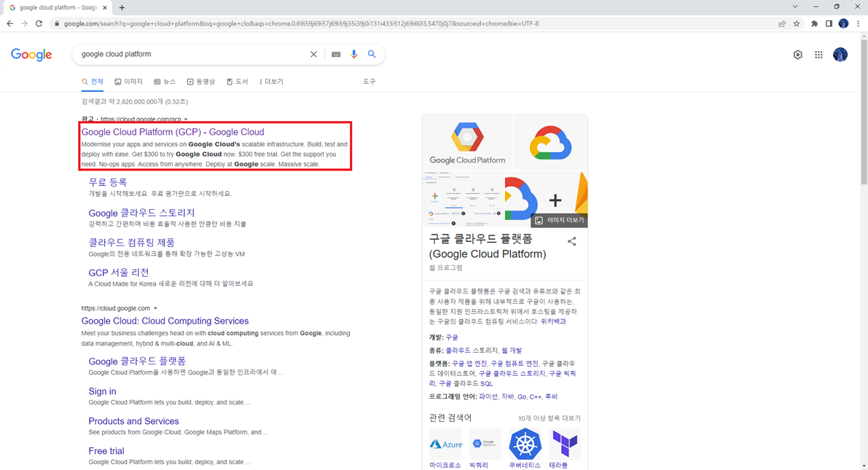The height and width of the screenshot is (470, 868).
Task: Open BigQuery related search thumbnail
Action: (485, 444)
